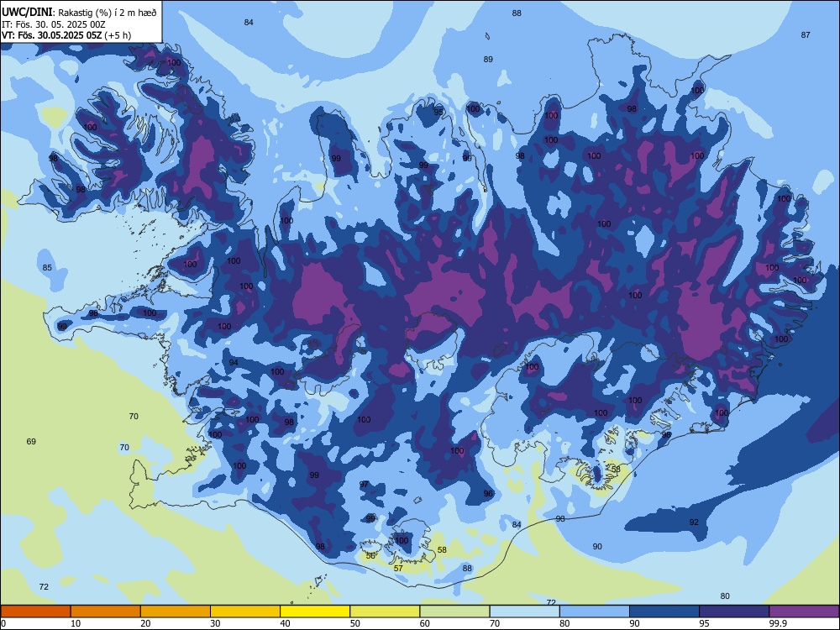Choose the pale blue 70–80 legend swatch
This screenshot has height=630, width=840.
click(x=524, y=612)
